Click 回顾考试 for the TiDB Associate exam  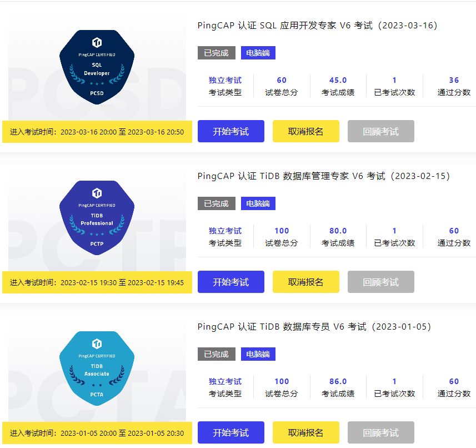click(x=380, y=432)
